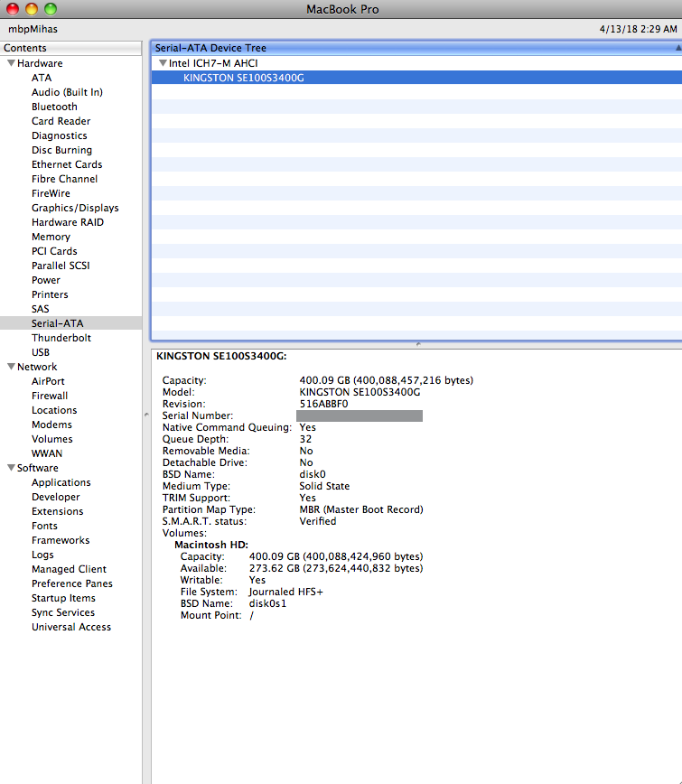Select Printers in the sidebar
Screen dimensions: 682x784
pos(50,294)
